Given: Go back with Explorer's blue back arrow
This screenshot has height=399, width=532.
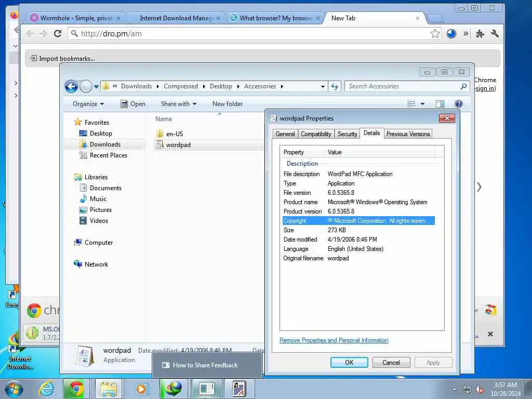Looking at the screenshot, I should coord(71,86).
